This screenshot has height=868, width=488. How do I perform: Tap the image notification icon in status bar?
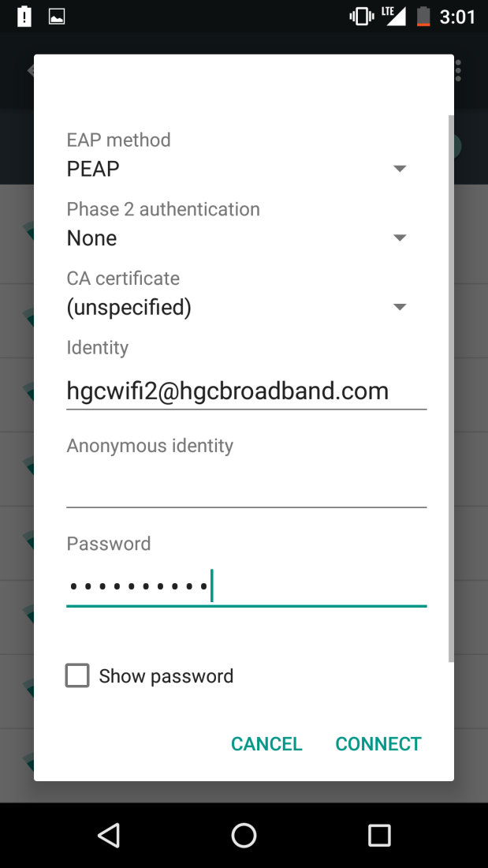tap(57, 16)
